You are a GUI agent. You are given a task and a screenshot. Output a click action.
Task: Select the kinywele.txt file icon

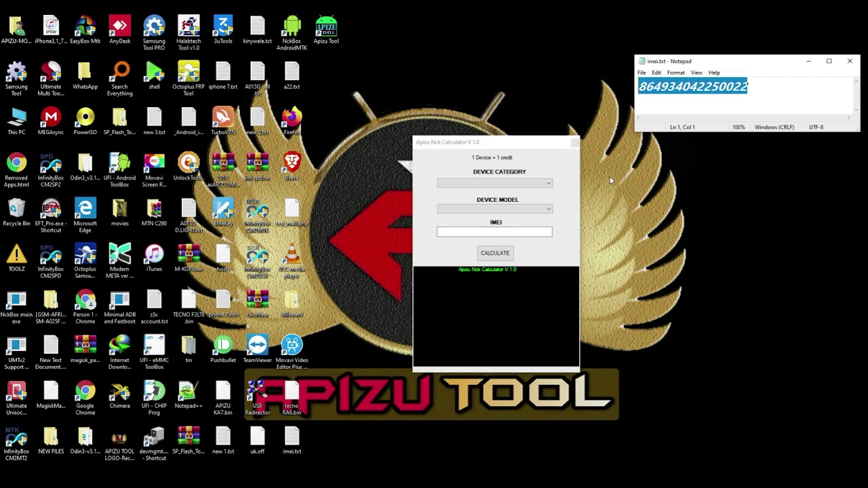pyautogui.click(x=257, y=31)
